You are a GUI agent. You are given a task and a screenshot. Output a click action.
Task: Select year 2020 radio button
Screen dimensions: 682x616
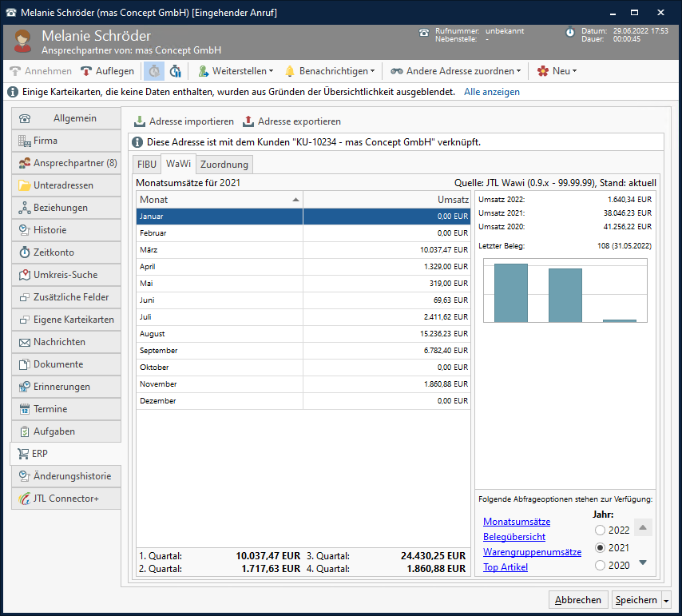click(601, 566)
